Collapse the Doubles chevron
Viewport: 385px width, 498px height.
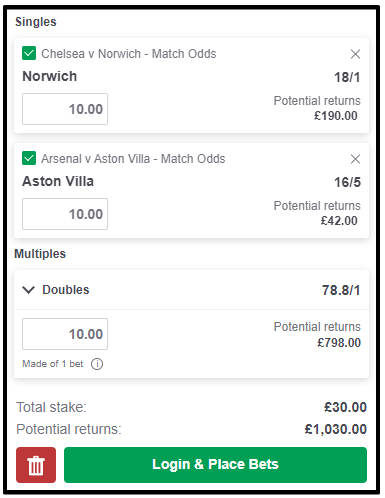point(28,290)
